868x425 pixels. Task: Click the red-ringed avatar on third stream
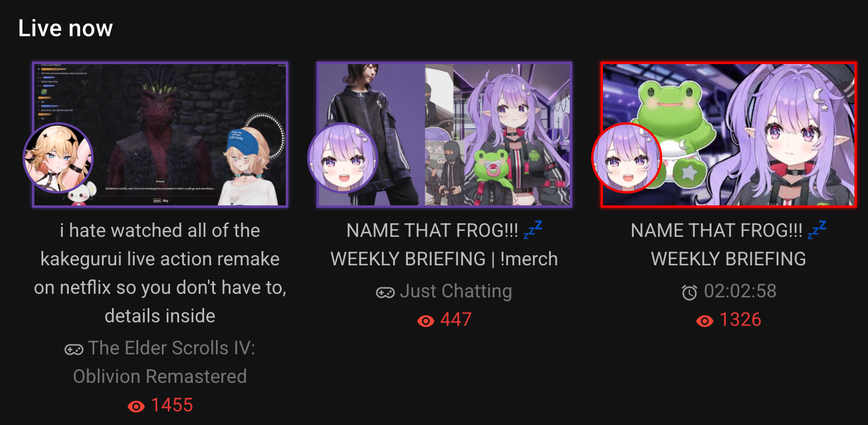tap(627, 158)
